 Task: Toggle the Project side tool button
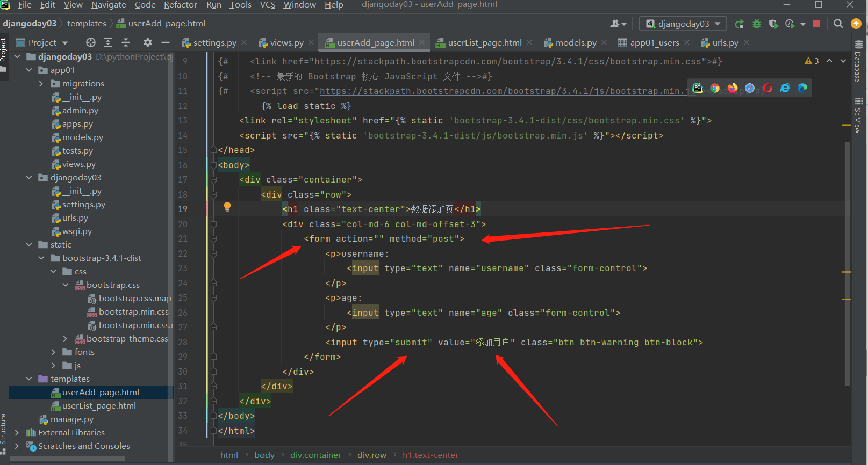pos(3,55)
